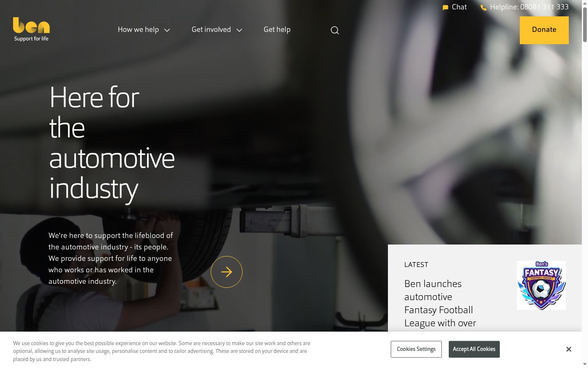The width and height of the screenshot is (588, 368).
Task: Click the yellow Donate button
Action: (x=544, y=30)
